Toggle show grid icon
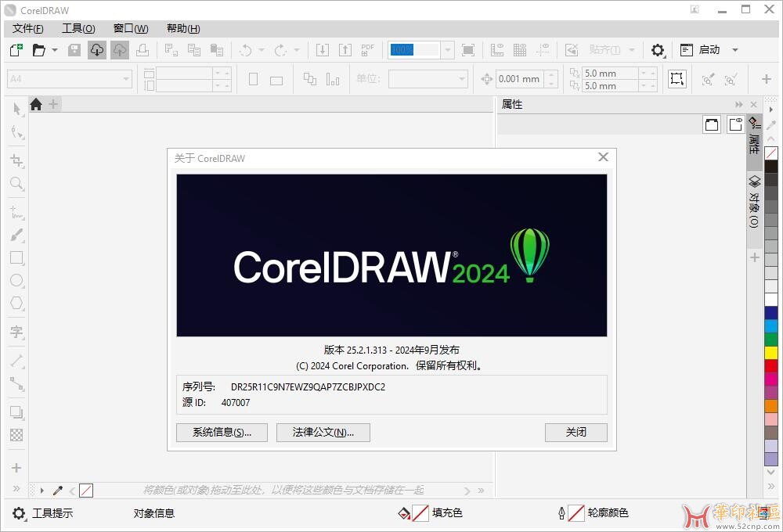Image resolution: width=783 pixels, height=532 pixels. (x=520, y=50)
